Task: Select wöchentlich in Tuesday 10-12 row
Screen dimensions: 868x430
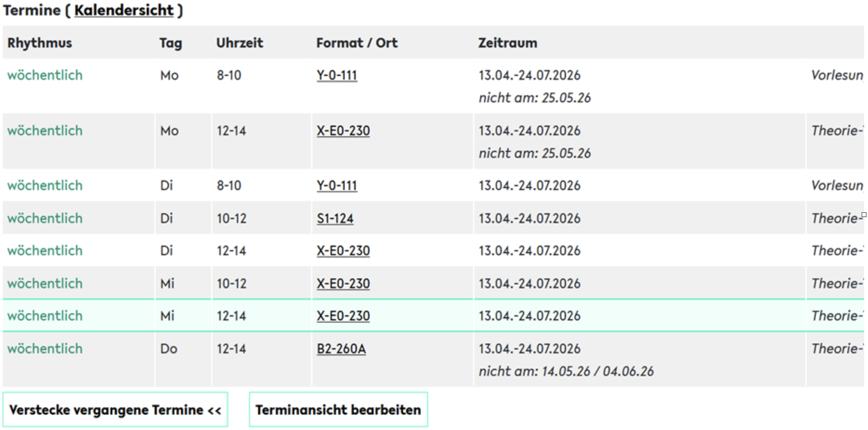Action: click(x=45, y=218)
